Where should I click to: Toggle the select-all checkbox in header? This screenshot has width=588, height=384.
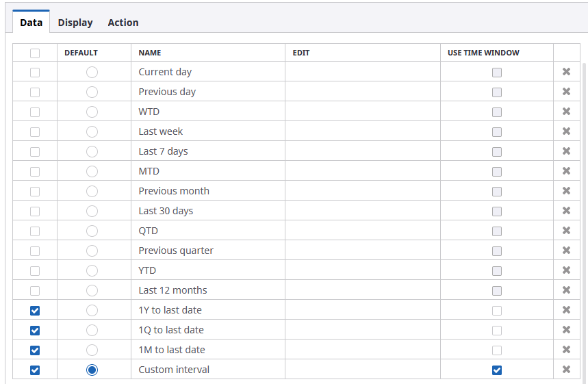[x=35, y=53]
